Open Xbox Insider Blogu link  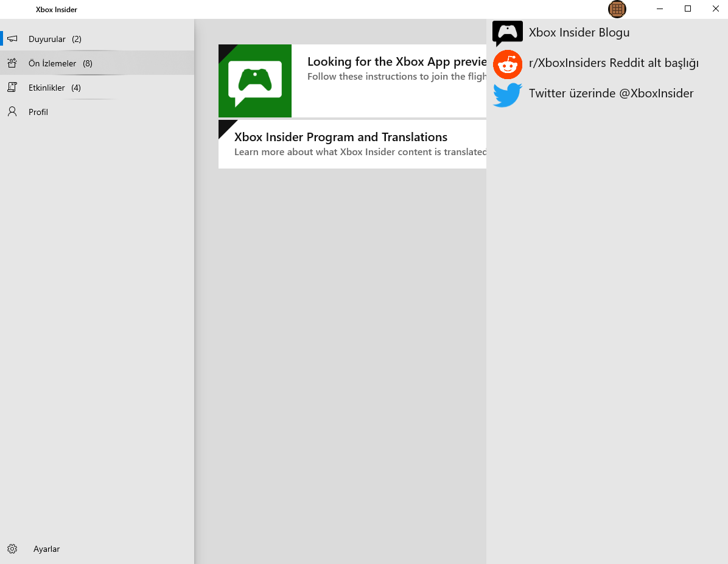pyautogui.click(x=579, y=32)
